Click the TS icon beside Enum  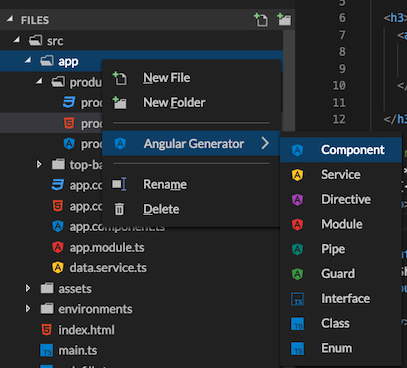[x=297, y=348]
